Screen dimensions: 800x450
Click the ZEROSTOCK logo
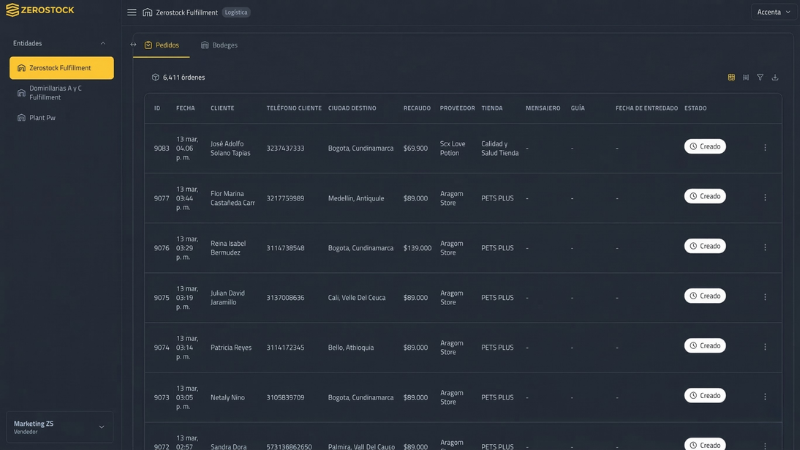(x=39, y=11)
